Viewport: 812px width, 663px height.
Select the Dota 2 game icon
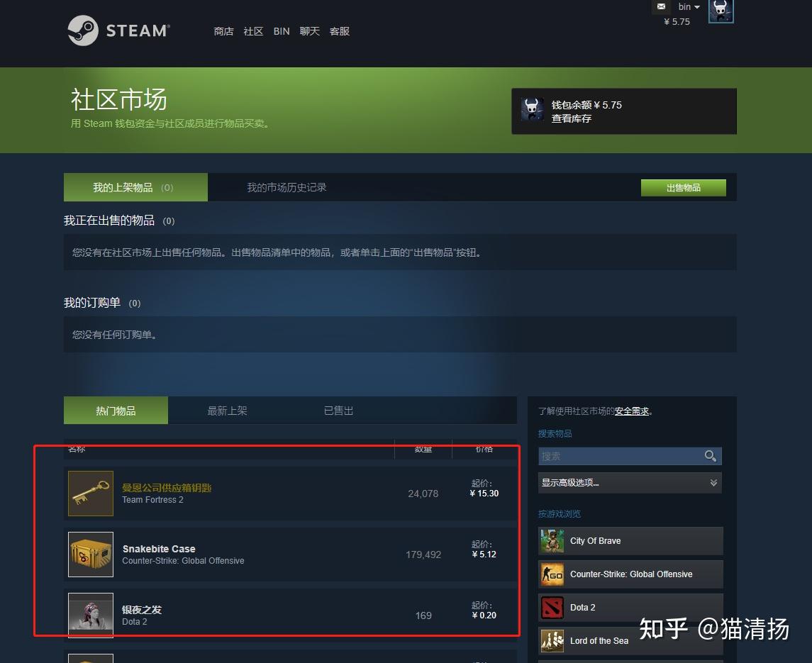(x=552, y=608)
